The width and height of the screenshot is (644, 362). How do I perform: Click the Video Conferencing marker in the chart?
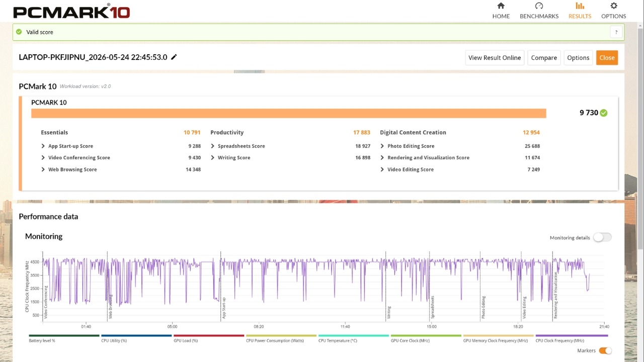click(x=46, y=302)
